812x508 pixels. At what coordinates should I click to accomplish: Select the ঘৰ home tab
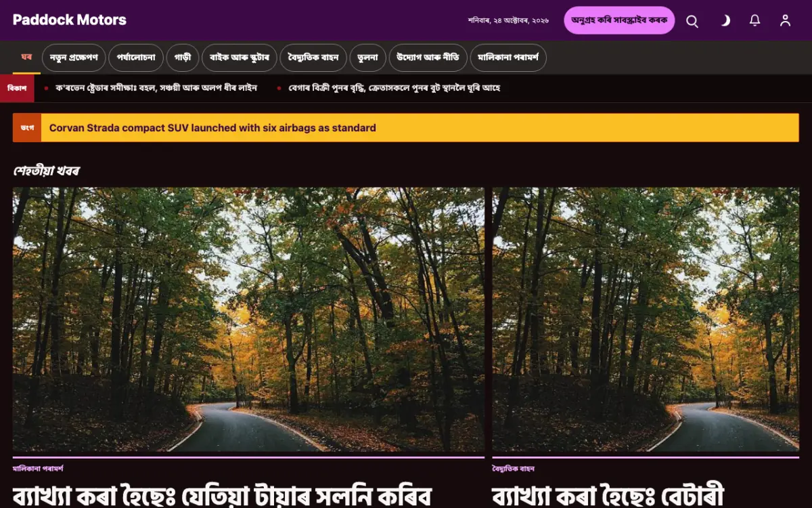click(x=26, y=57)
